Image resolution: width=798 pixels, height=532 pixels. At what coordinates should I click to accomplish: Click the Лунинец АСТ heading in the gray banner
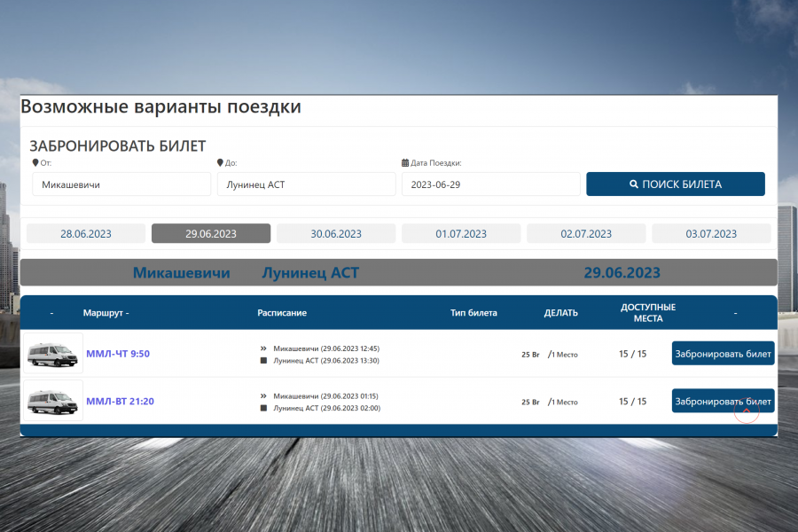click(310, 273)
